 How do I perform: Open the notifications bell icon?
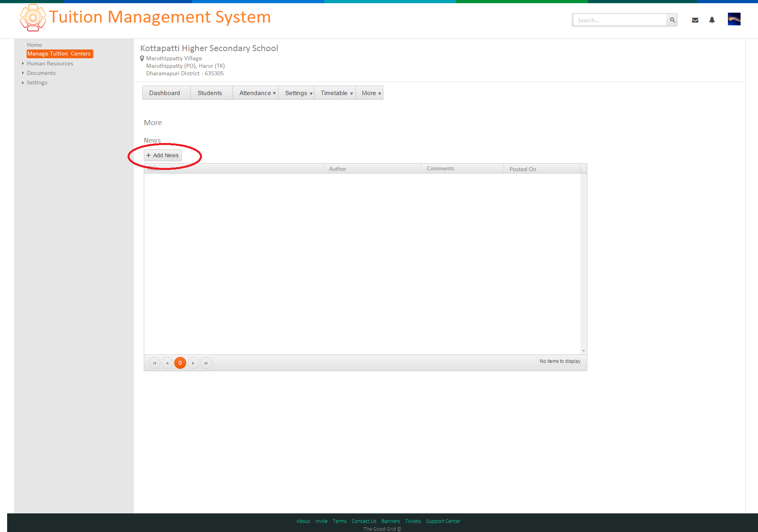712,20
